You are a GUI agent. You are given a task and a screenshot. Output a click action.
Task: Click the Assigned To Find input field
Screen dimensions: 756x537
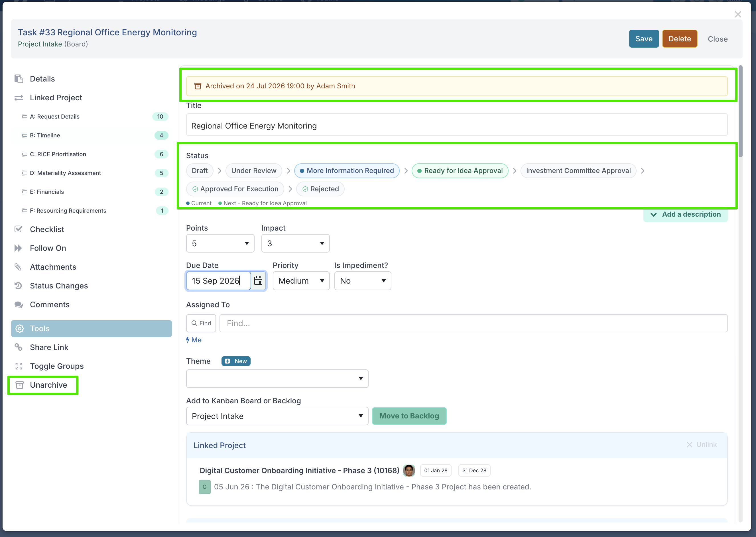473,323
